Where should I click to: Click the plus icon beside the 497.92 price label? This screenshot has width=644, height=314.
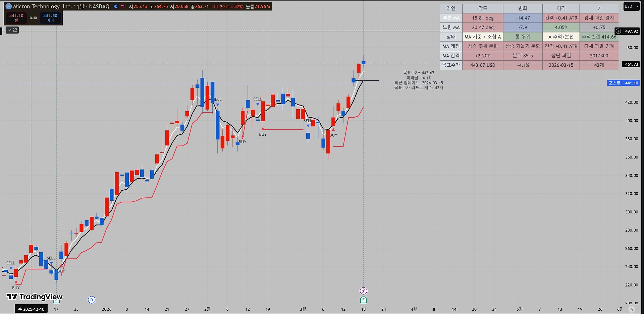point(618,31)
